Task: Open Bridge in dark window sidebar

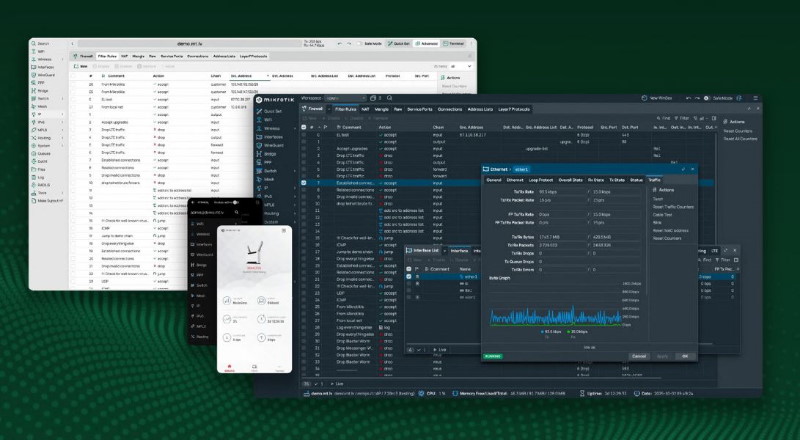Action: [x=266, y=154]
